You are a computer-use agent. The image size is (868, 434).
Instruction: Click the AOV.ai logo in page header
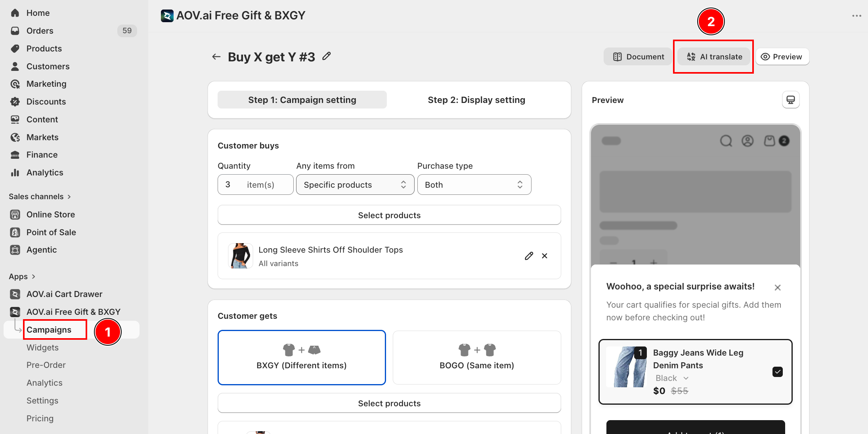(167, 16)
